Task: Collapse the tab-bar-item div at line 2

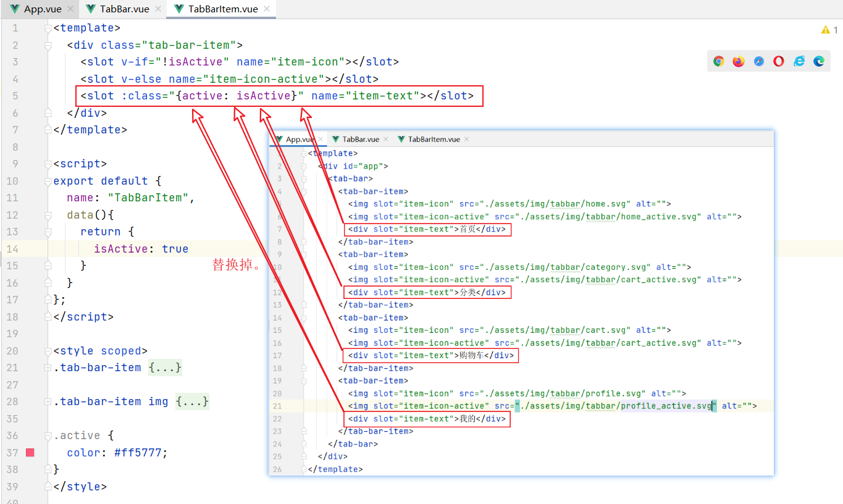Action: click(x=48, y=45)
